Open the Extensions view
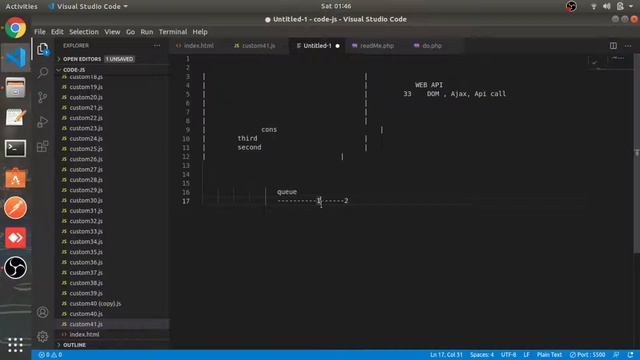 pos(42,146)
